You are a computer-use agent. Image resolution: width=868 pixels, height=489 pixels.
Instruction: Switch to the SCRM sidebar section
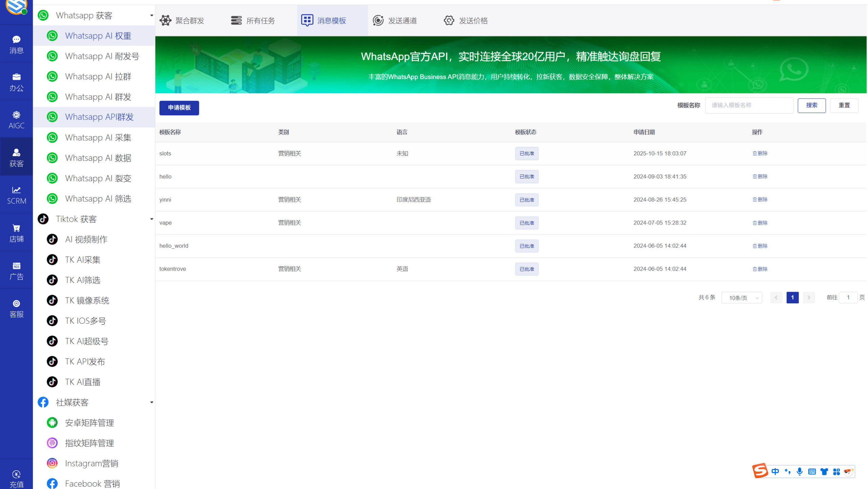pyautogui.click(x=16, y=195)
